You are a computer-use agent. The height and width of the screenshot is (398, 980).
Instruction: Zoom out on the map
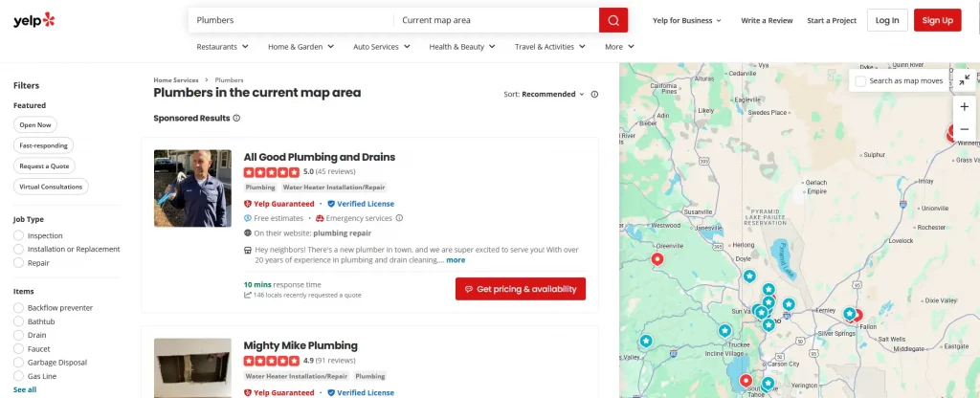[964, 129]
